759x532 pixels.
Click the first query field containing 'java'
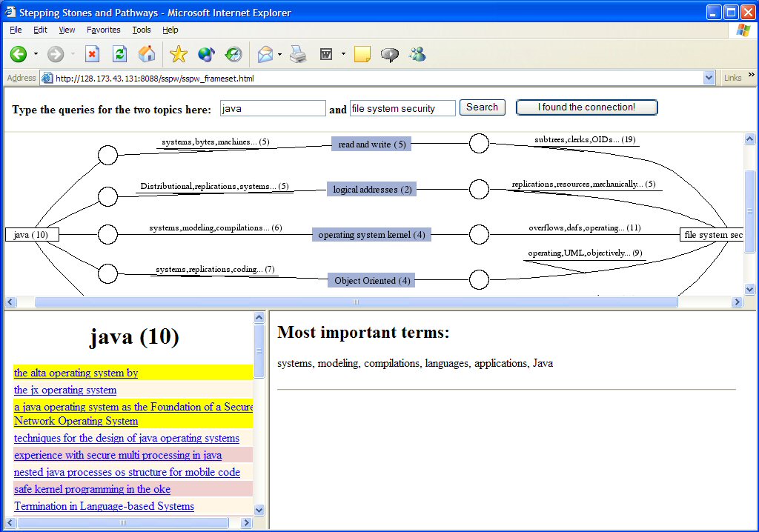[273, 108]
